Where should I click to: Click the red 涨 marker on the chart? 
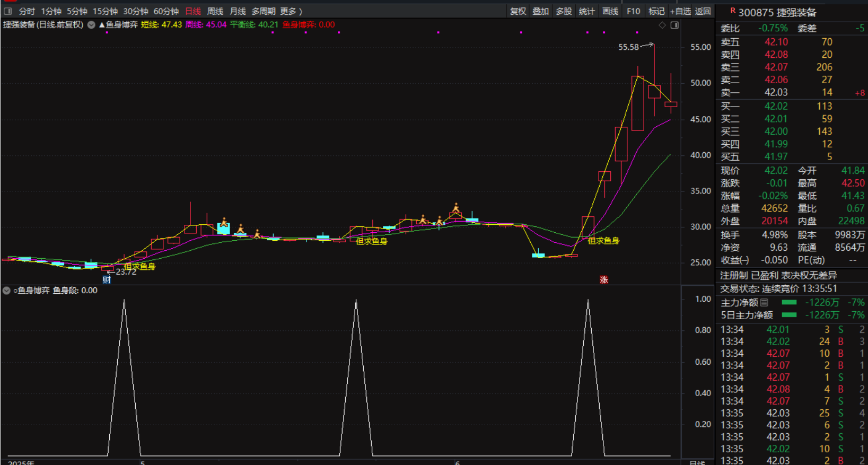[x=604, y=279]
